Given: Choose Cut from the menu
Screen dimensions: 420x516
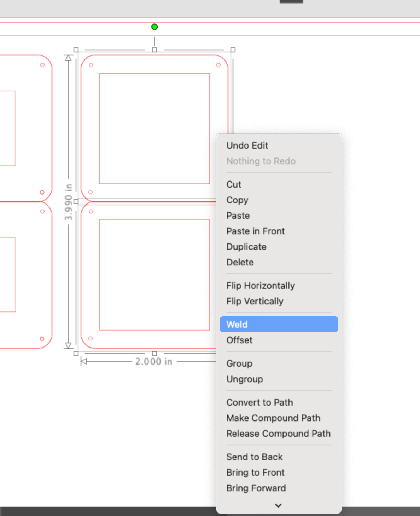Looking at the screenshot, I should [x=234, y=184].
